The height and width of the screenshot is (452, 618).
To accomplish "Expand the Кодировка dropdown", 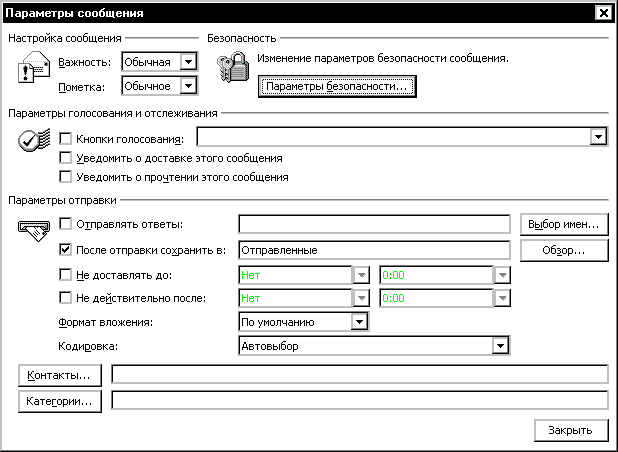I will tap(500, 346).
